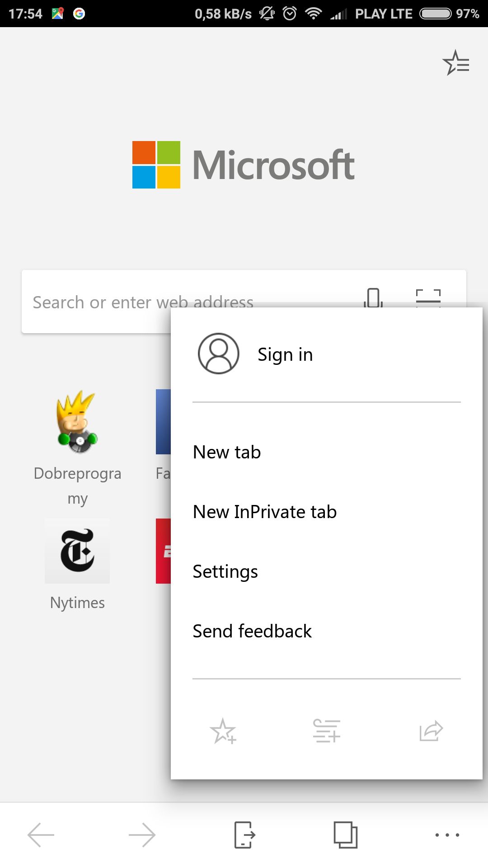Open Settings from the menu

[225, 572]
